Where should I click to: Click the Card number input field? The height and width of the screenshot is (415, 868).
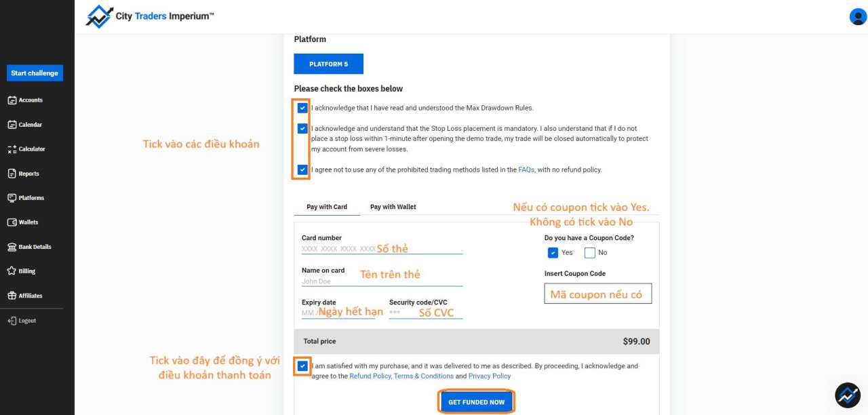click(x=382, y=249)
